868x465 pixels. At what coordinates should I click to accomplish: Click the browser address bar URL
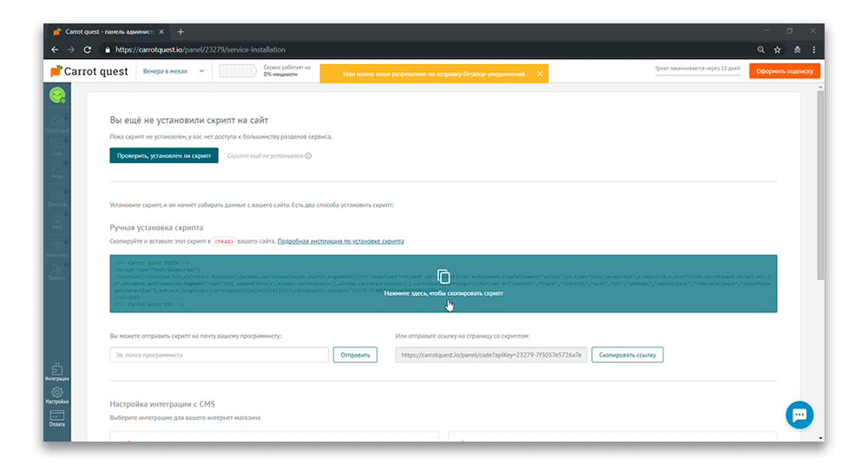click(201, 49)
